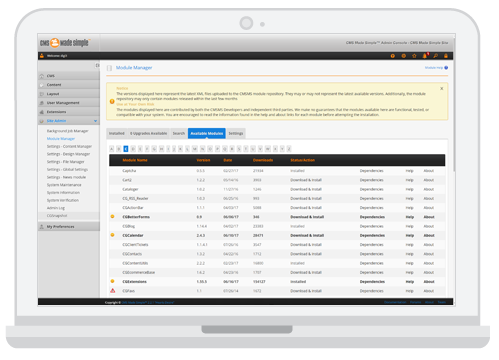Screen dimensions: 499x360
Task: Expand the CMS sidebar section
Action: (x=69, y=76)
